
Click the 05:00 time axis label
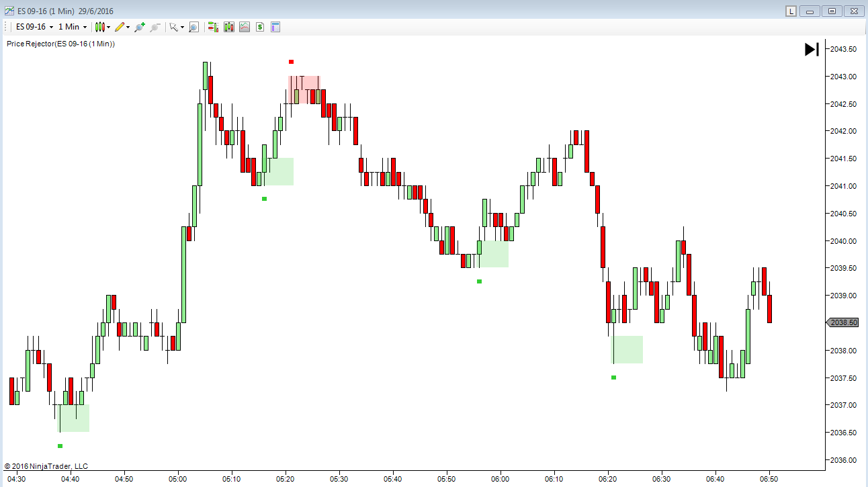click(x=178, y=479)
